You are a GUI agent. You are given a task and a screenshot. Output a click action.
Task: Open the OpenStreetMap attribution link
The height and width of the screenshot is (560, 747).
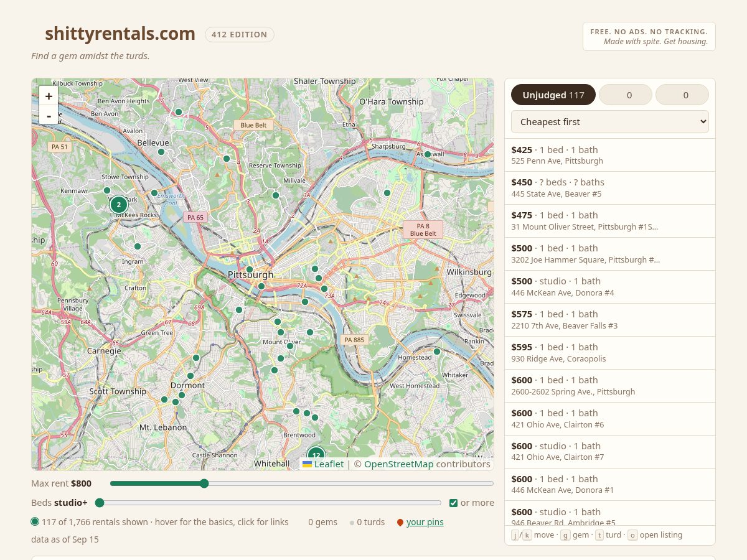pyautogui.click(x=398, y=464)
